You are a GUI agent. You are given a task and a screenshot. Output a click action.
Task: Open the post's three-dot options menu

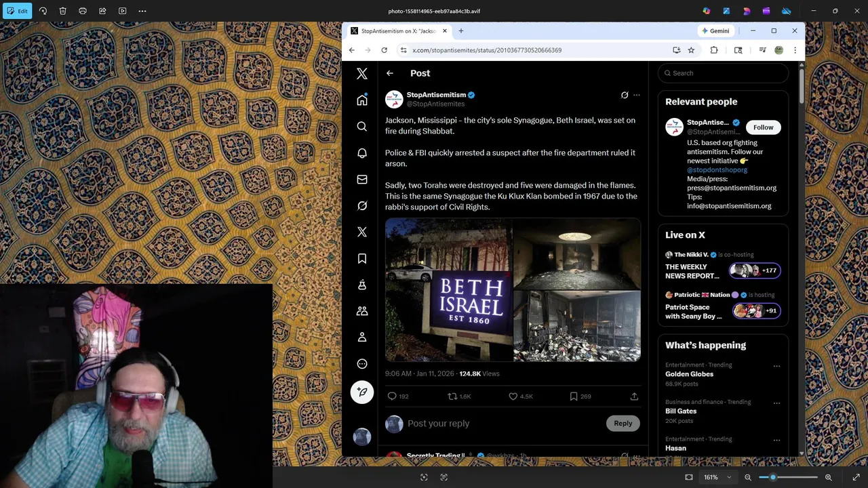pyautogui.click(x=636, y=95)
